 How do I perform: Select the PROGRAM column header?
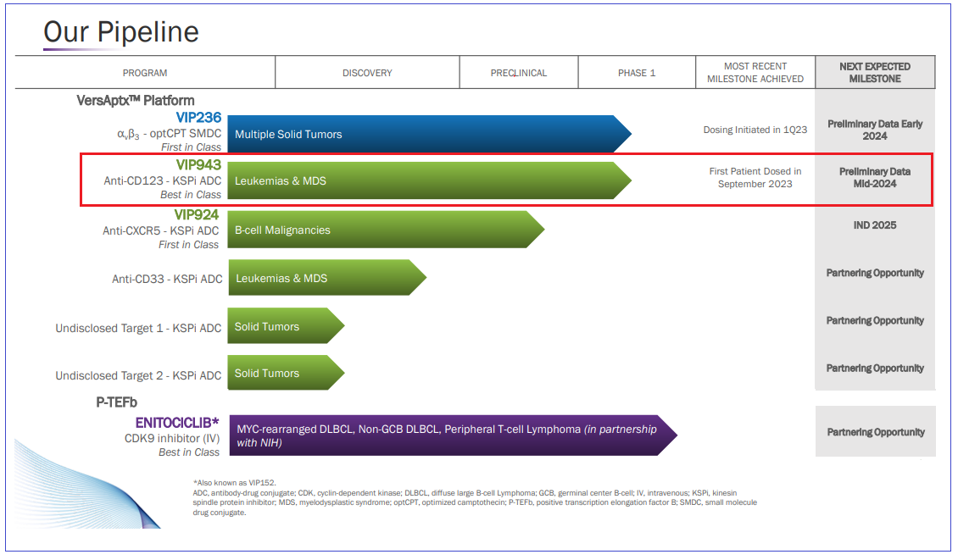click(x=145, y=73)
